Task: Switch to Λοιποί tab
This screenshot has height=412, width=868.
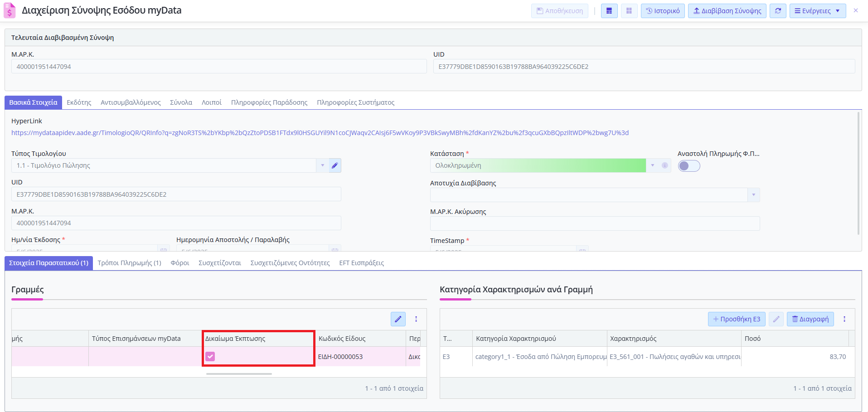Action: pyautogui.click(x=212, y=102)
